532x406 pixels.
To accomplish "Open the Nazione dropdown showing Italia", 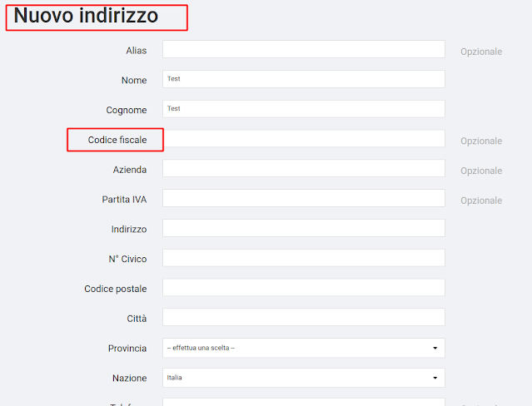I will coord(304,378).
